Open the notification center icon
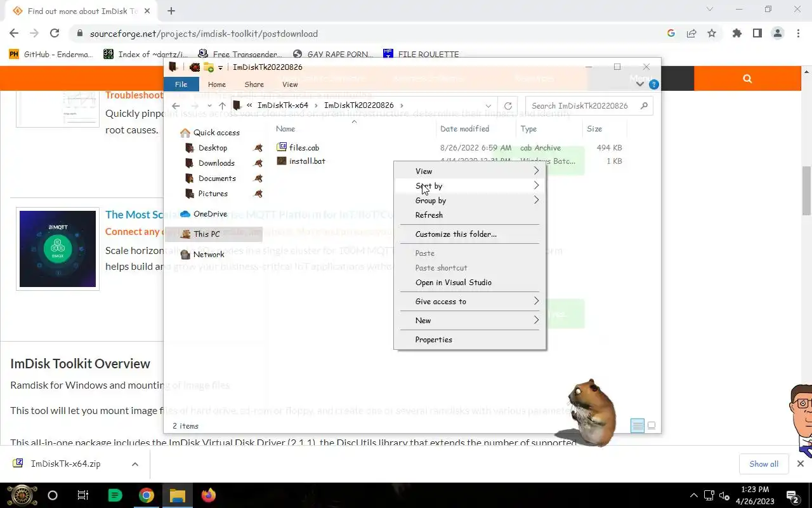Viewport: 812px width, 508px height. pos(792,496)
